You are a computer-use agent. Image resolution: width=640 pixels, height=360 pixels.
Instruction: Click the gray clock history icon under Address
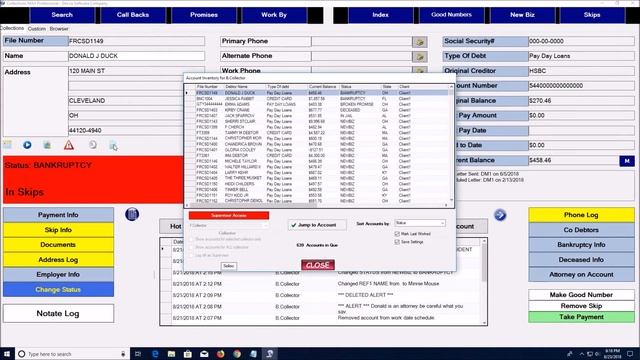click(93, 144)
